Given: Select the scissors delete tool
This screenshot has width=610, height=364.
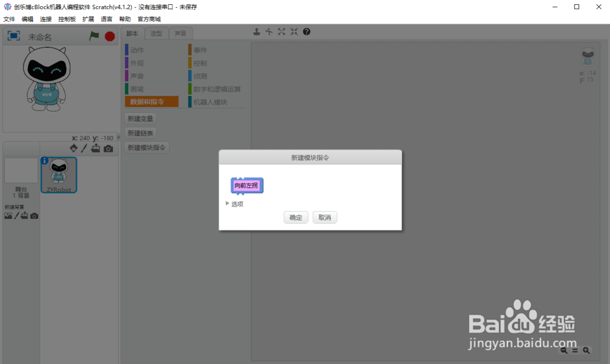Looking at the screenshot, I should click(x=268, y=31).
